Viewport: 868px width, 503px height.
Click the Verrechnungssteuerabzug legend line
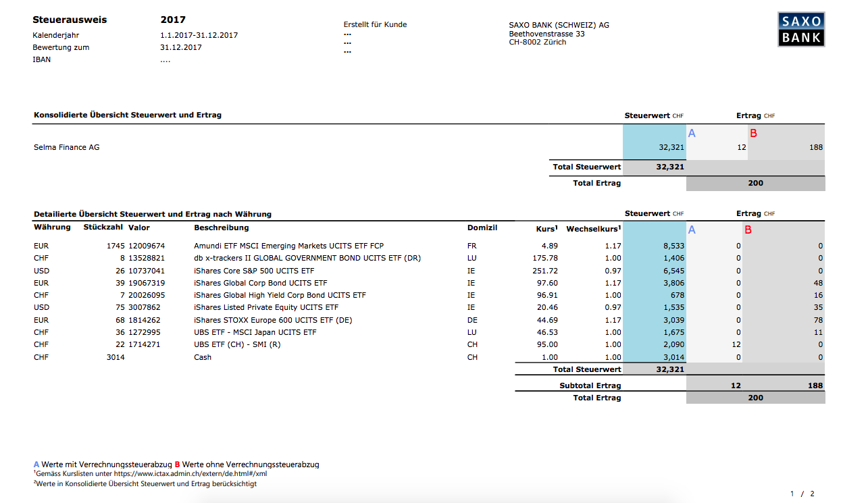coord(176,465)
